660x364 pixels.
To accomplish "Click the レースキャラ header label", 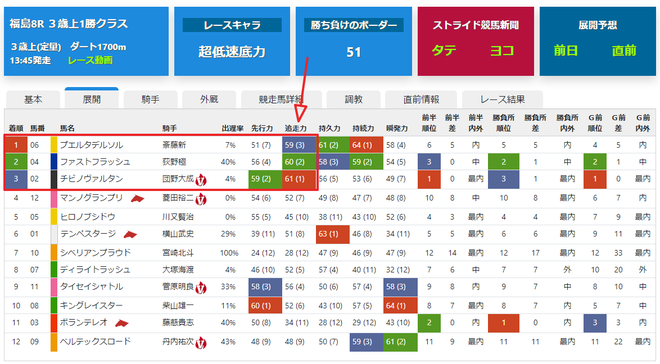I will [232, 25].
